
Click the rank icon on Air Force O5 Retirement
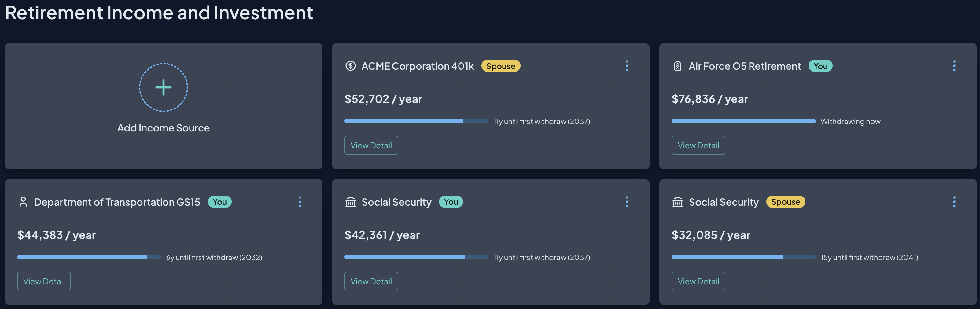pos(678,66)
